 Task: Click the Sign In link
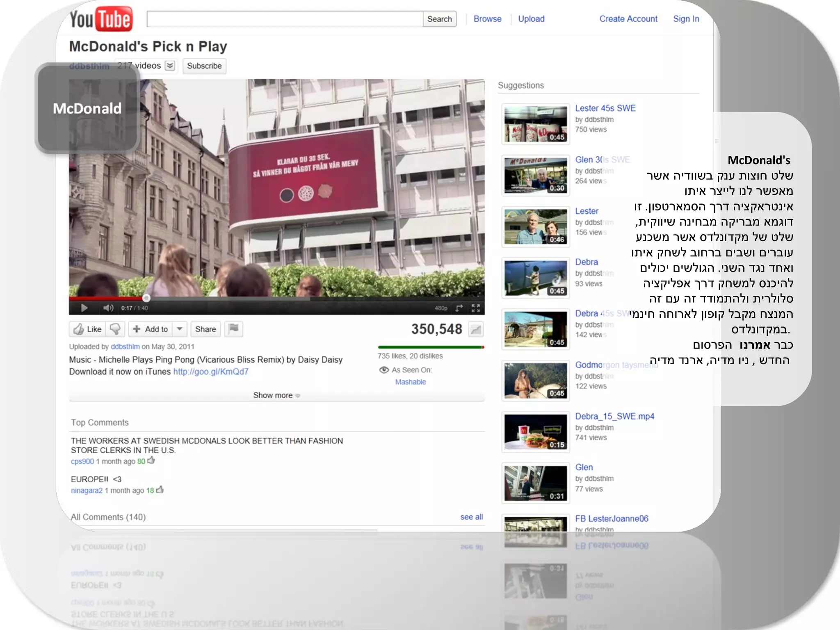[686, 19]
